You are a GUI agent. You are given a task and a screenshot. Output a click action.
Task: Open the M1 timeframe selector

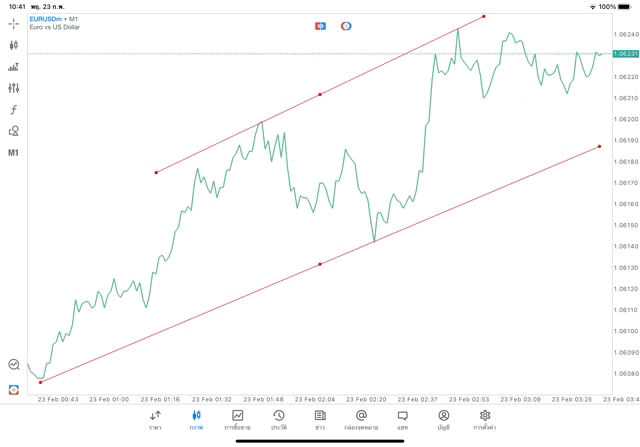click(x=13, y=153)
